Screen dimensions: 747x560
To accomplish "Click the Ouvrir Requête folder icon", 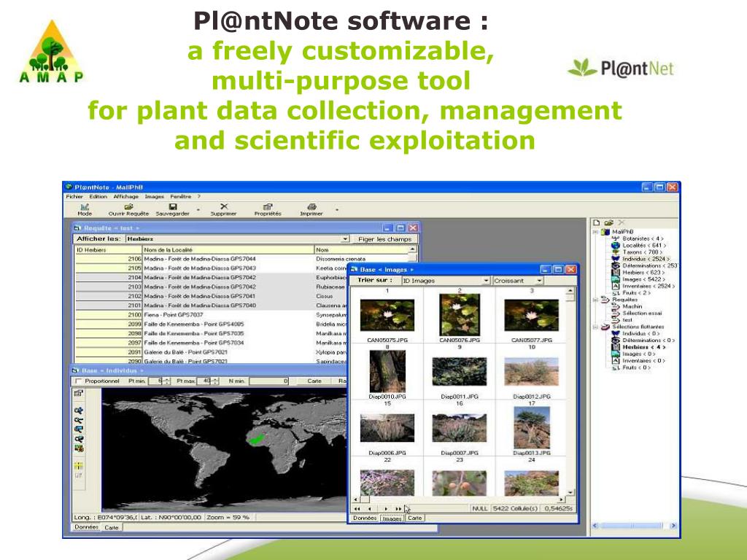I will point(128,207).
